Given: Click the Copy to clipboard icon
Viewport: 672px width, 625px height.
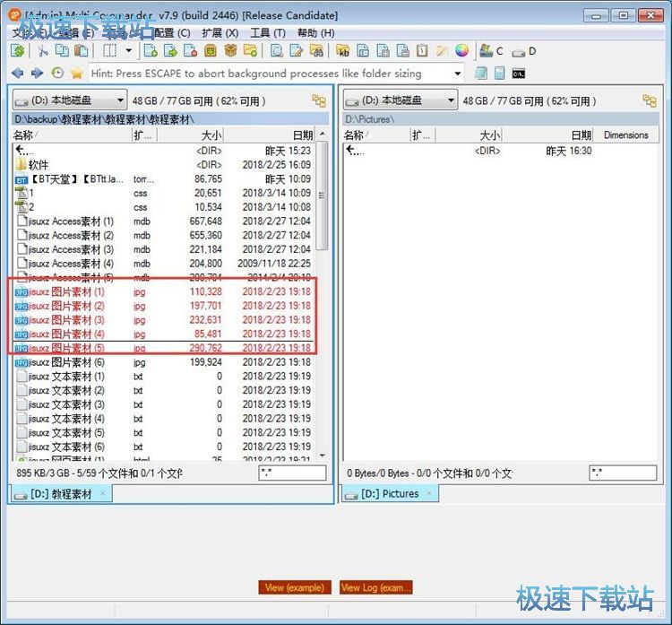Looking at the screenshot, I should (62, 51).
